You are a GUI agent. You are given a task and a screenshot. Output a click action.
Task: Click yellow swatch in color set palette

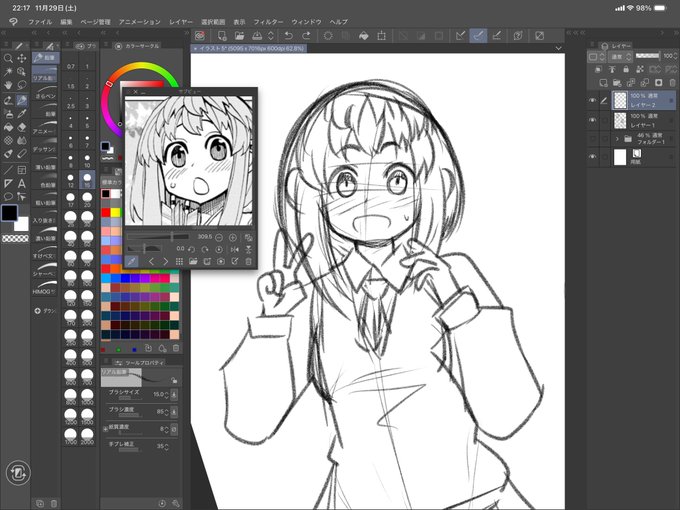[x=115, y=212]
